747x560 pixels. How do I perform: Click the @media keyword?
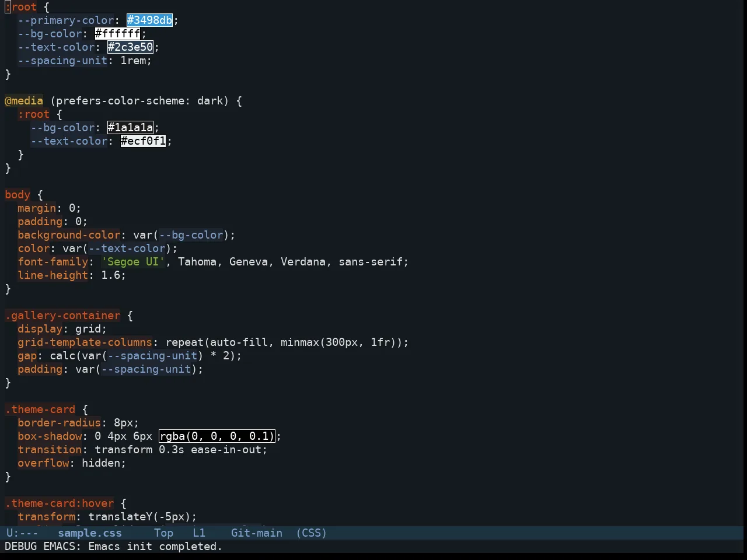tap(24, 101)
